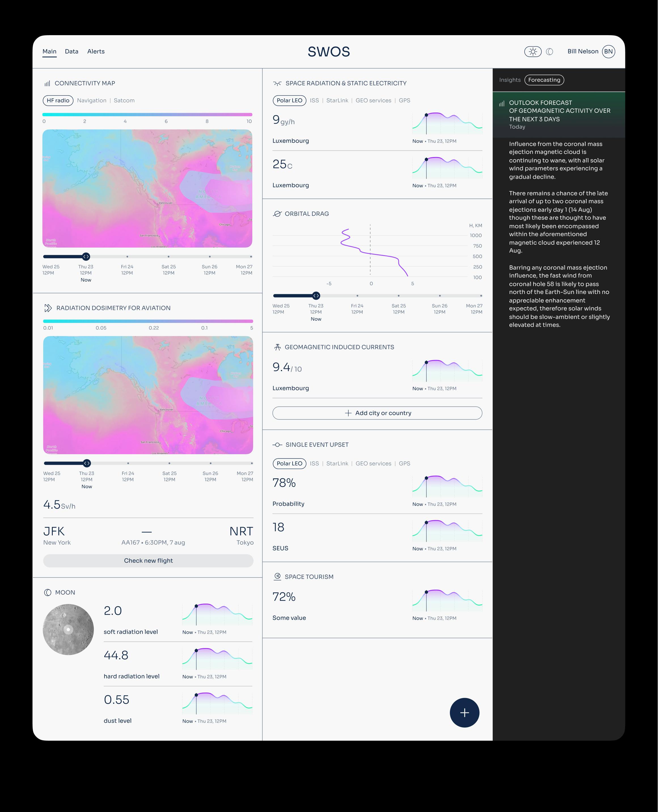Switch the sidebar to Insights

[510, 80]
